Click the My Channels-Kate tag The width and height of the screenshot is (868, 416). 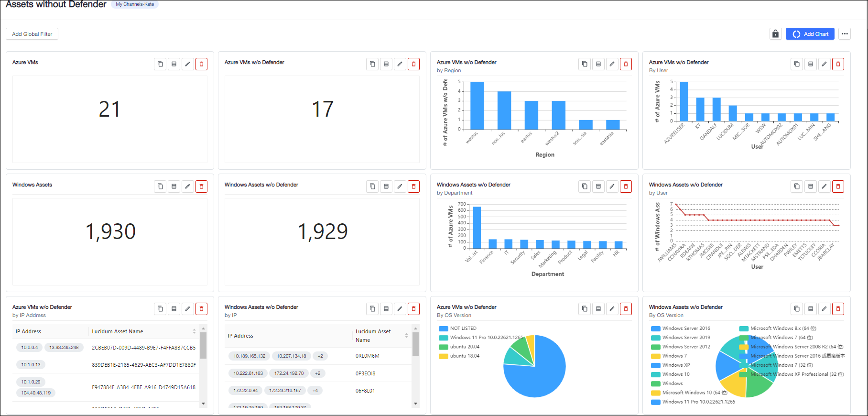(135, 4)
